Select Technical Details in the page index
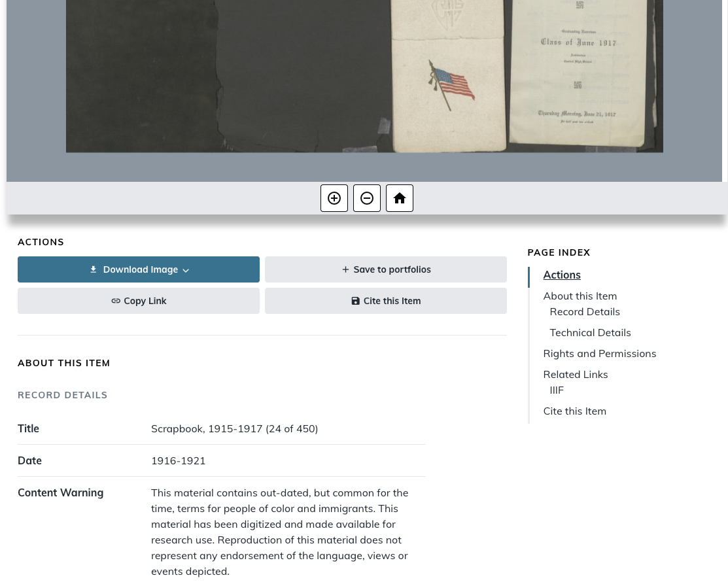The height and width of the screenshot is (584, 728). tap(590, 332)
